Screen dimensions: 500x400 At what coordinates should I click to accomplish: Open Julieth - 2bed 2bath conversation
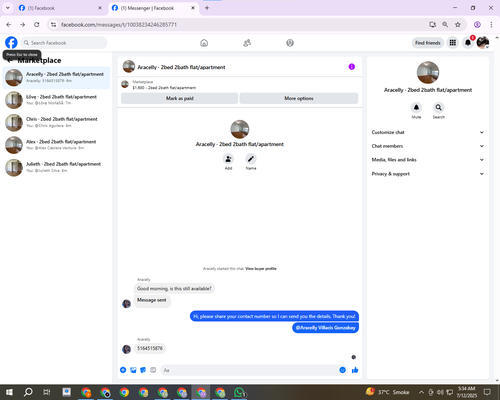pos(56,167)
